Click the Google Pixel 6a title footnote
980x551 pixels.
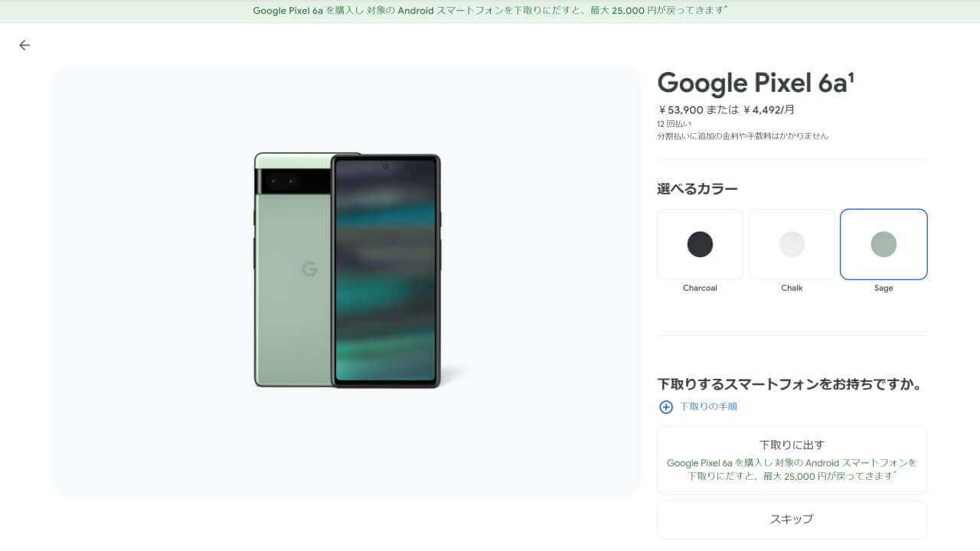pyautogui.click(x=851, y=77)
